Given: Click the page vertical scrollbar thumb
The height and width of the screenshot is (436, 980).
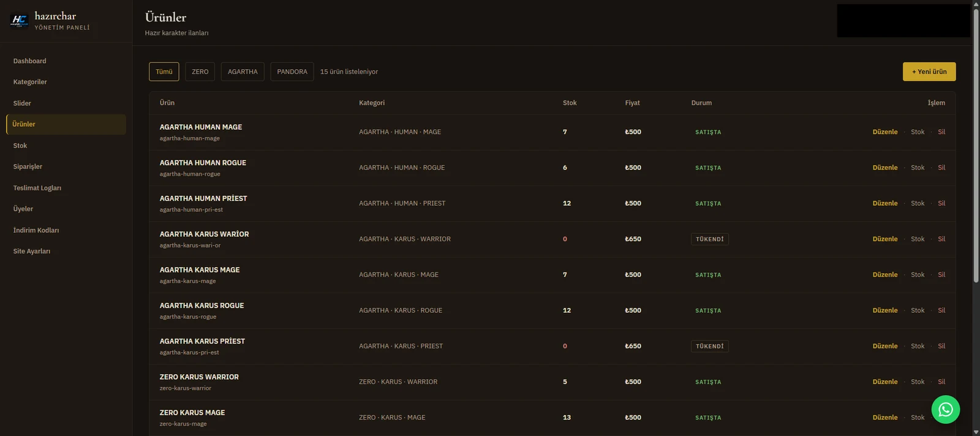Looking at the screenshot, I should pyautogui.click(x=976, y=145).
